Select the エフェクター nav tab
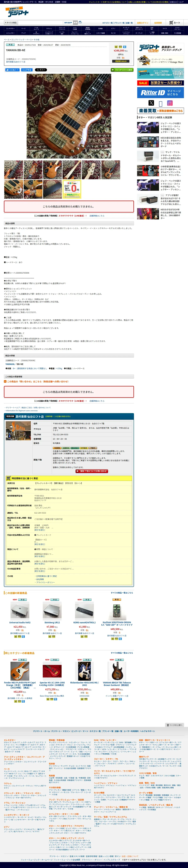This screenshot has height=868, width=188. tap(10, 33)
